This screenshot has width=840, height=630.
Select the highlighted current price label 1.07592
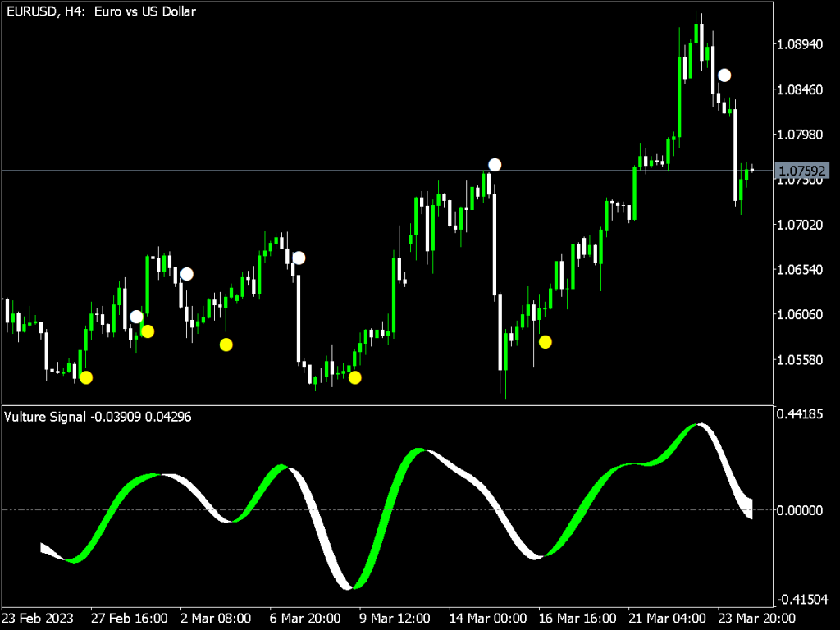[802, 171]
